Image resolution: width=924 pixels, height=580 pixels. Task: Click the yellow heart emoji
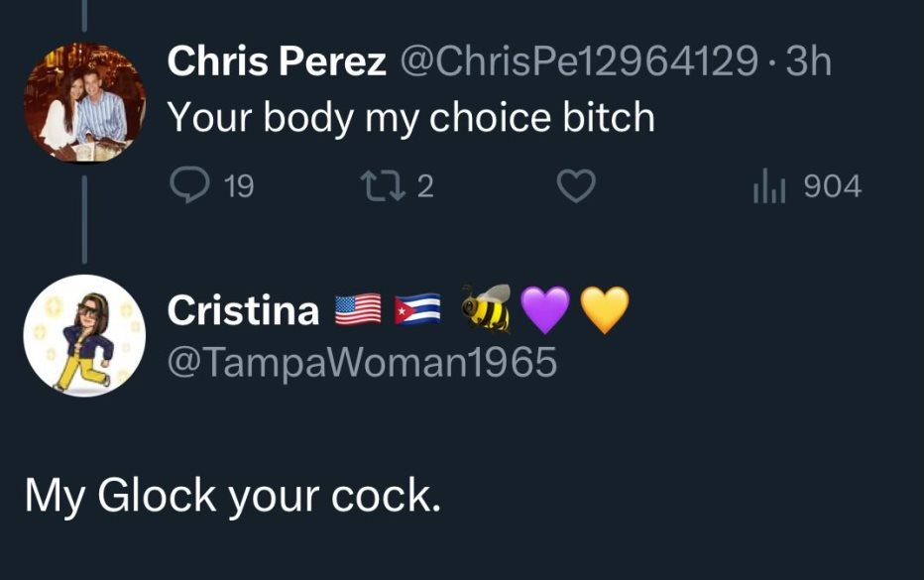click(x=605, y=310)
